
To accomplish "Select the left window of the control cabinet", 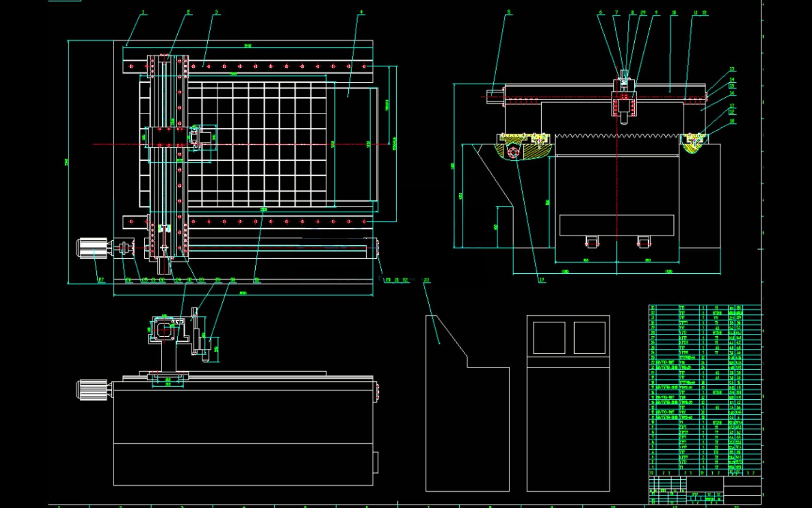I will [549, 338].
